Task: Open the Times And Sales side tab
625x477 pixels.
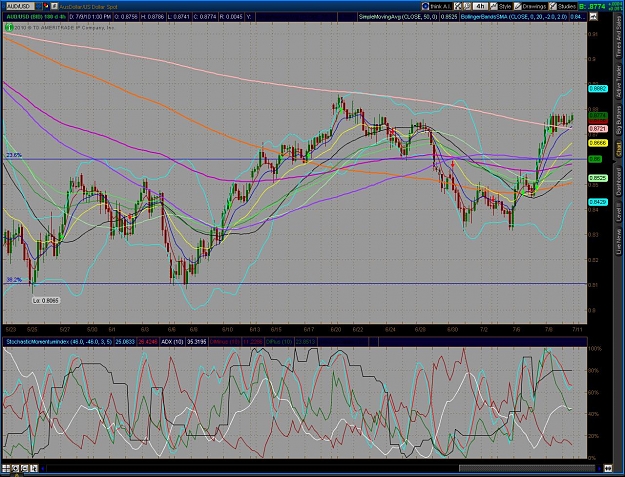Action: click(619, 37)
